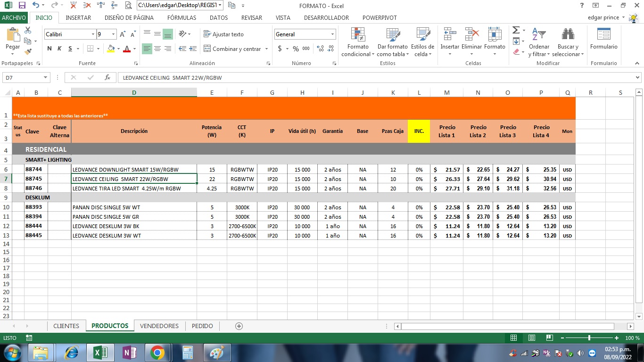Toggle Ajustar texto wrap text

point(224,34)
